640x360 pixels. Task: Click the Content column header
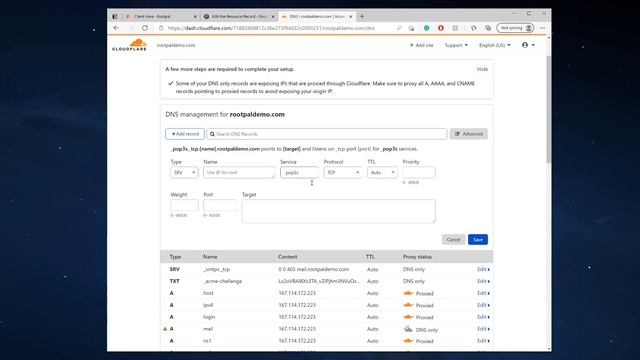coord(288,257)
